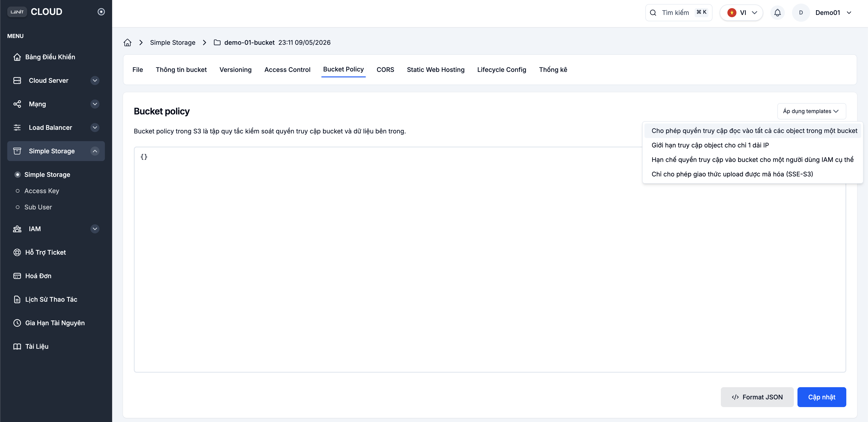
Task: Open Sub User submenu item
Action: click(38, 207)
